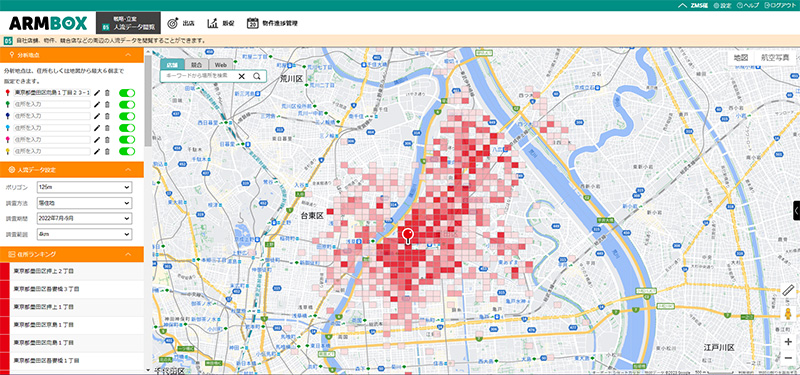Collapse the 住所ランキング section
Screen dimensions: 800x375
pos(129,254)
